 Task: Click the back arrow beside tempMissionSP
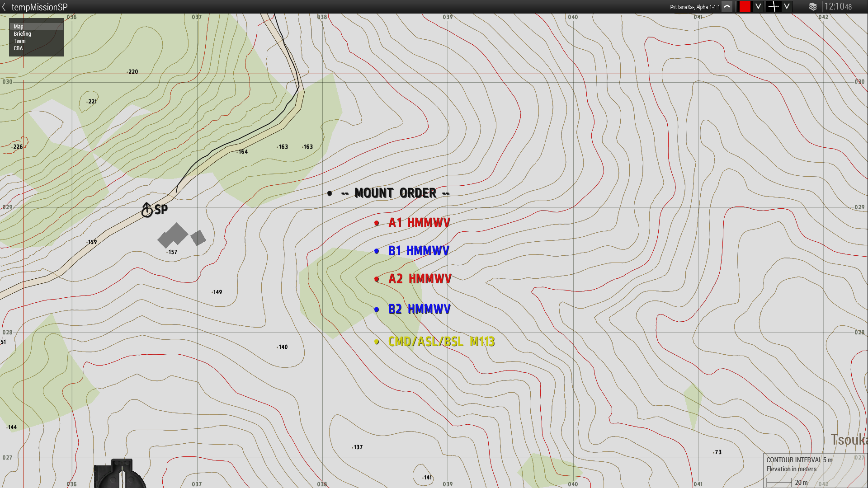pyautogui.click(x=4, y=7)
